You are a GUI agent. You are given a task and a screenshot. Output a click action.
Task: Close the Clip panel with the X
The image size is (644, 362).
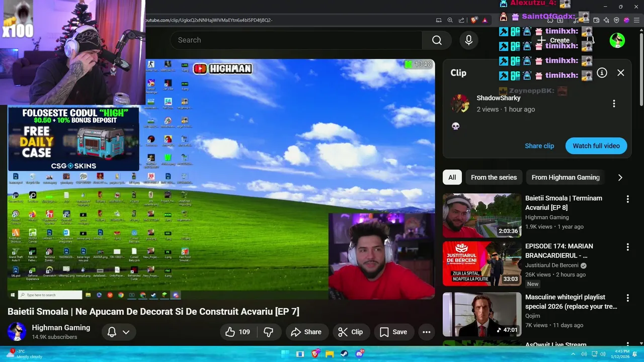point(621,73)
